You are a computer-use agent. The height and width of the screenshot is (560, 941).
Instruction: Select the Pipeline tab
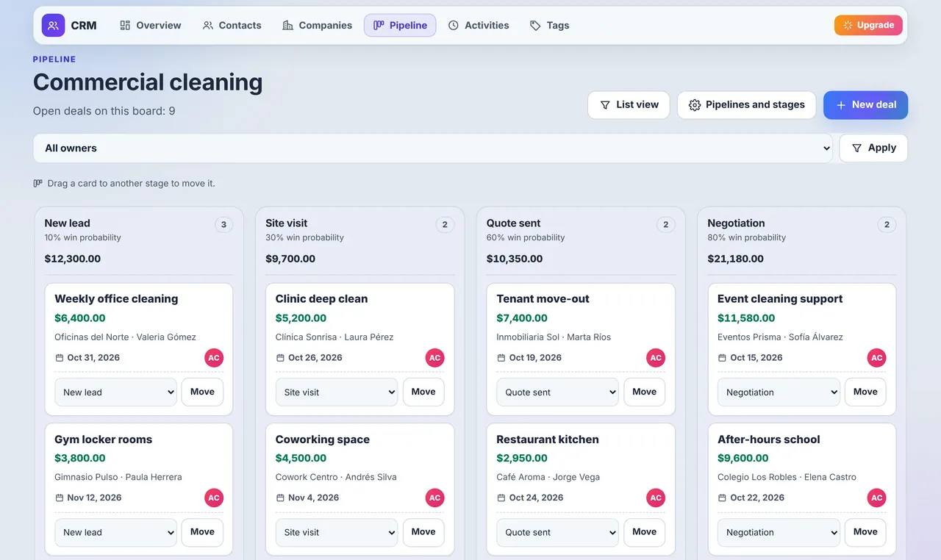400,25
